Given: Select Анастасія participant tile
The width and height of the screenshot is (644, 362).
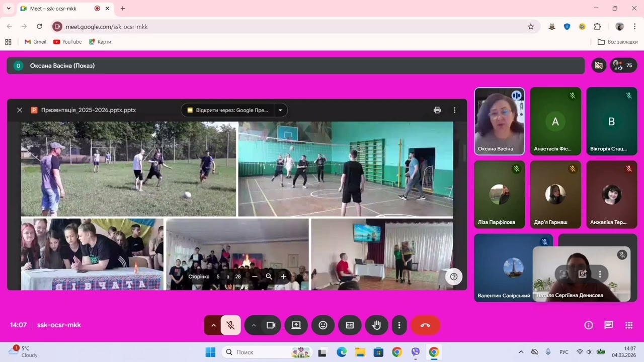Looking at the screenshot, I should [x=555, y=121].
